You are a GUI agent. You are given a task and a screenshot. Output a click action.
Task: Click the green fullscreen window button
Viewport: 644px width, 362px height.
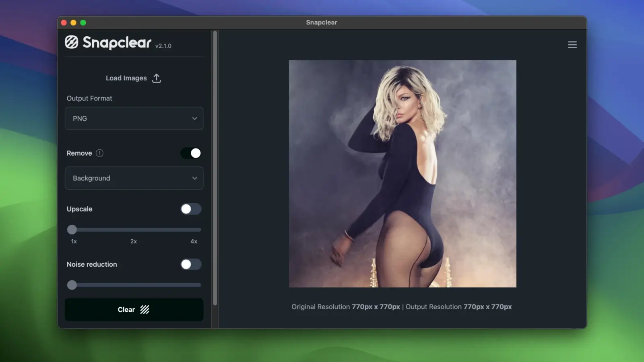[83, 23]
